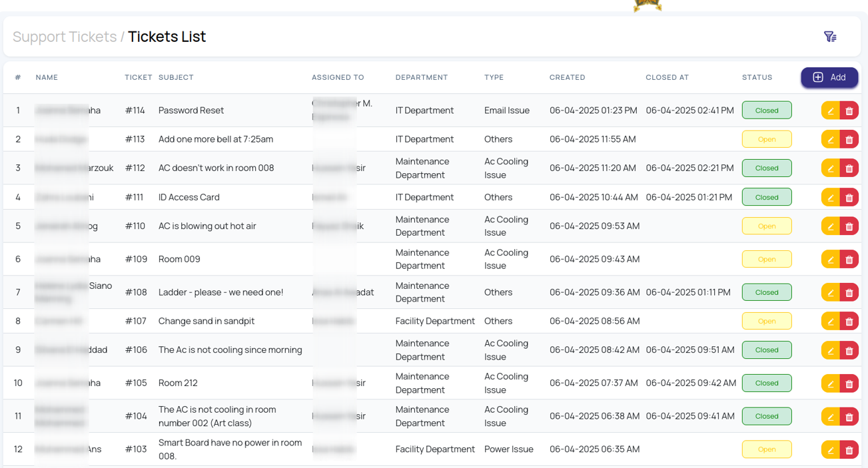Click the Add ticket button
The height and width of the screenshot is (468, 868).
click(829, 77)
